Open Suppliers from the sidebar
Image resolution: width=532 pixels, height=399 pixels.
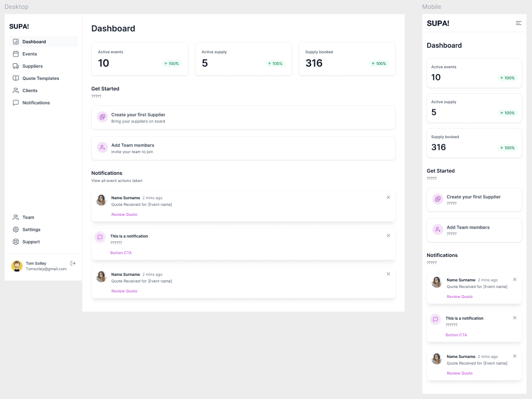[43, 66]
